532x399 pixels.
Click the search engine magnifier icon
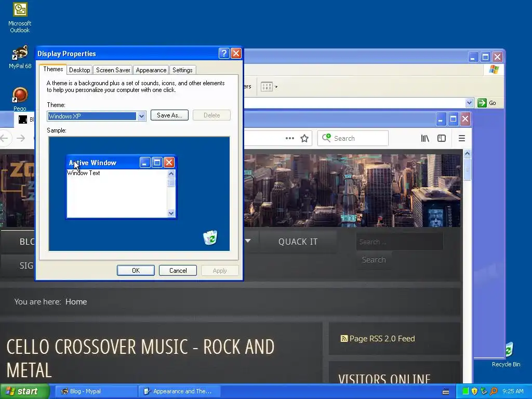[x=326, y=137]
